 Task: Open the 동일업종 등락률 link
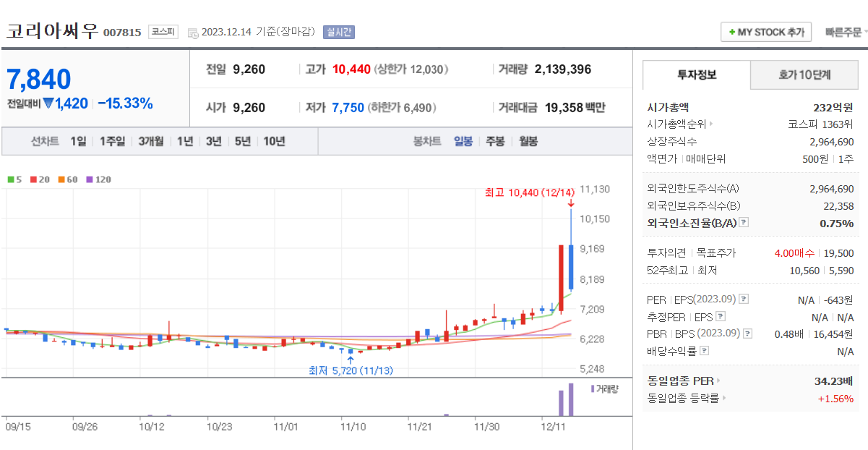click(687, 398)
